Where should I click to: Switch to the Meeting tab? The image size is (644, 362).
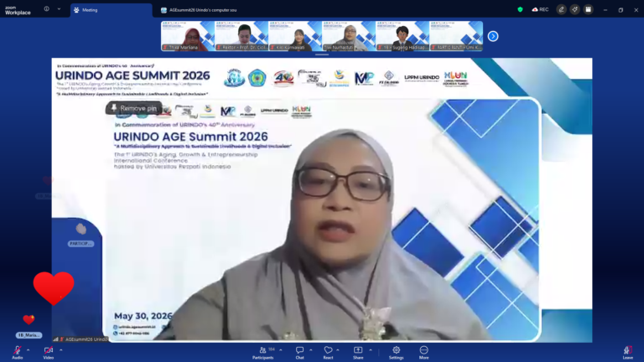[x=111, y=10]
